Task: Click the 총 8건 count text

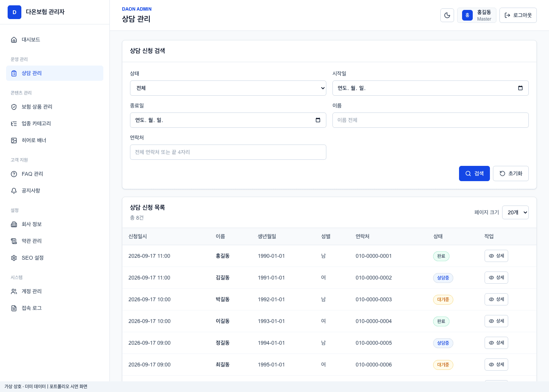Action: pos(137,218)
